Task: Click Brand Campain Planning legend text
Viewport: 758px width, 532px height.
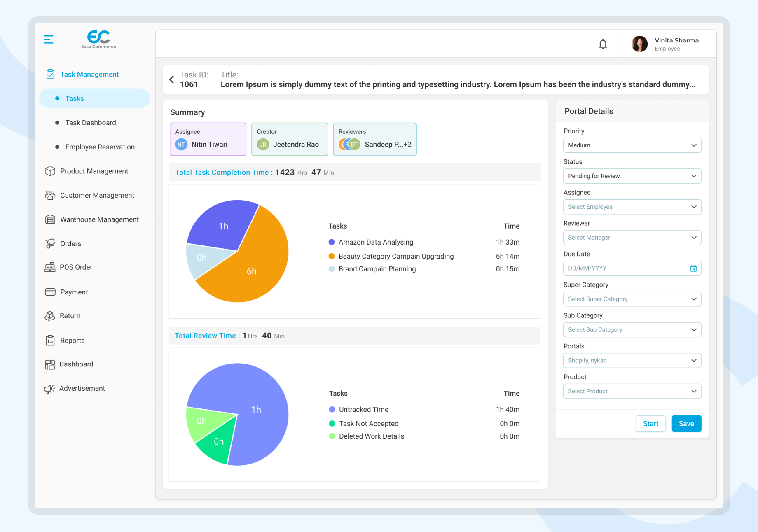Action: (377, 269)
